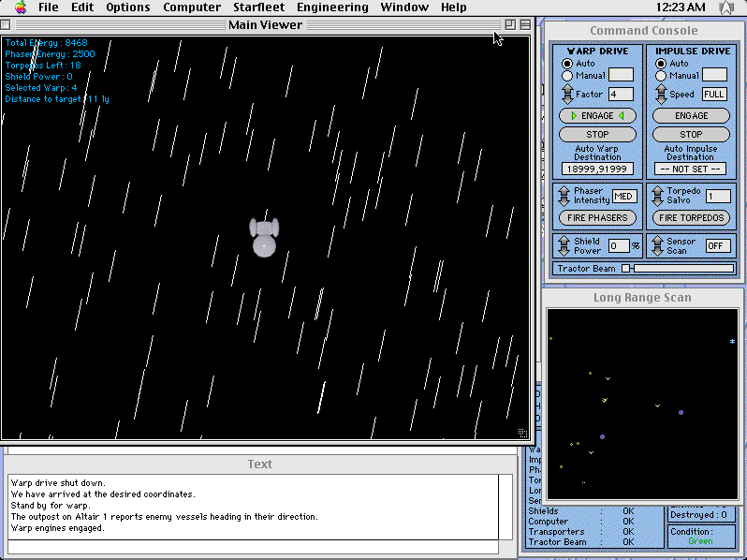Viewport: 747px width, 560px height.
Task: Click the Impulse Drive ENGAGE button
Action: click(691, 116)
